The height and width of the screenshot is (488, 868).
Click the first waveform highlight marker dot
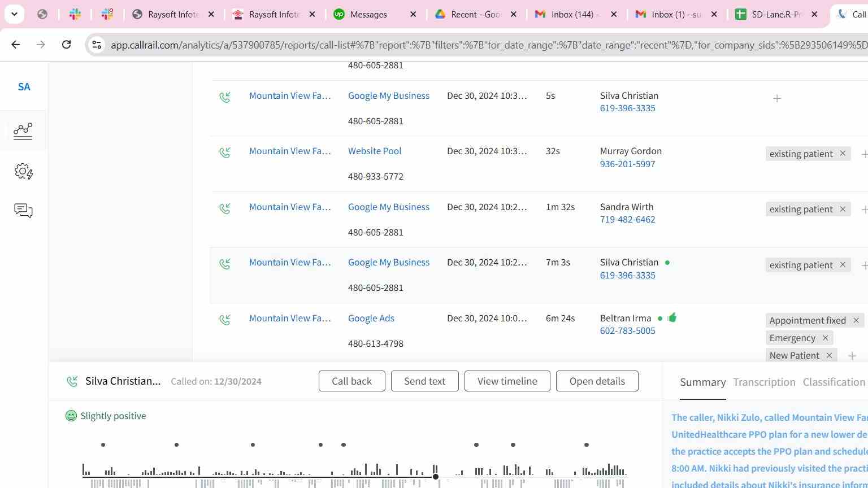click(103, 445)
